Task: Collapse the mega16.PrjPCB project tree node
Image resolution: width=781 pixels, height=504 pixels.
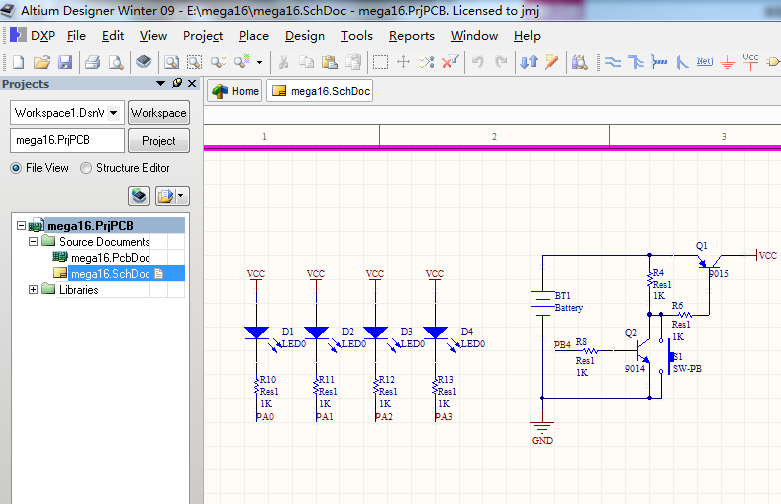Action: (21, 226)
